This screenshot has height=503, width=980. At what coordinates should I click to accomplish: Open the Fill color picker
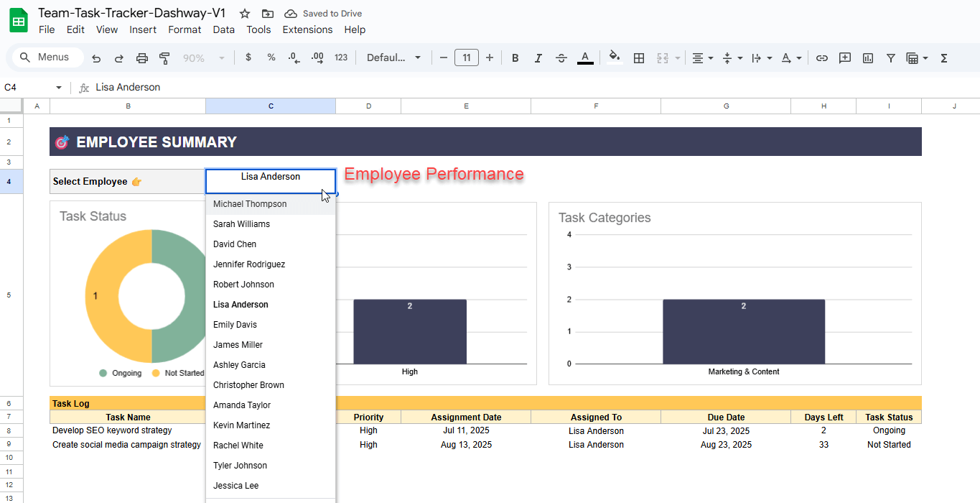(x=615, y=57)
